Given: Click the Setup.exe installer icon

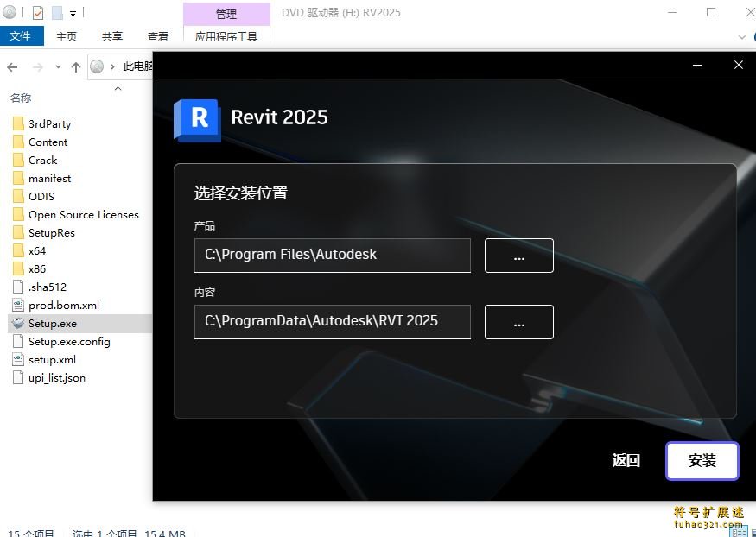Looking at the screenshot, I should (x=18, y=323).
